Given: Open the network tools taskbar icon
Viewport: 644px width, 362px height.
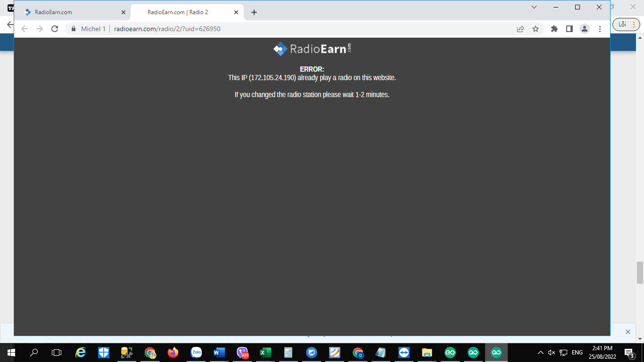Looking at the screenshot, I should 127,353.
